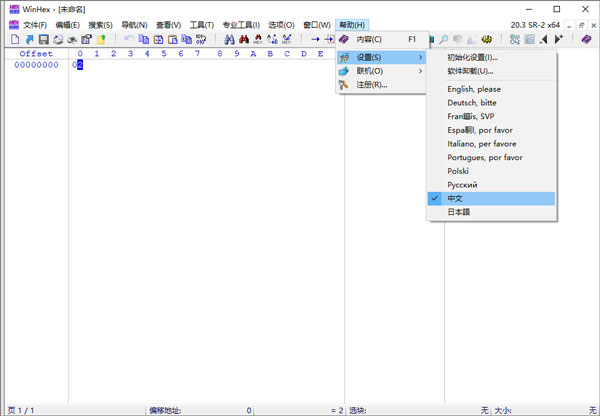The width and height of the screenshot is (600, 416).
Task: Click the copy-into-new-file icon
Action: [x=187, y=39]
